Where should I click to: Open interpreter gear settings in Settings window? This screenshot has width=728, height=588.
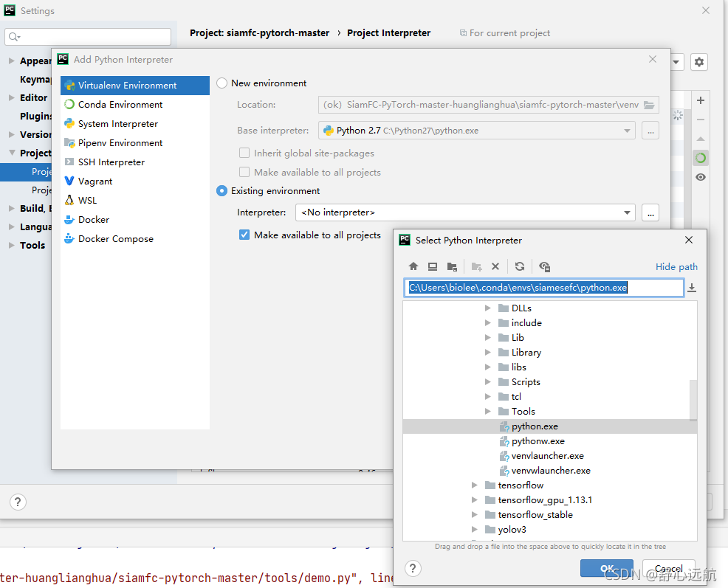[699, 62]
